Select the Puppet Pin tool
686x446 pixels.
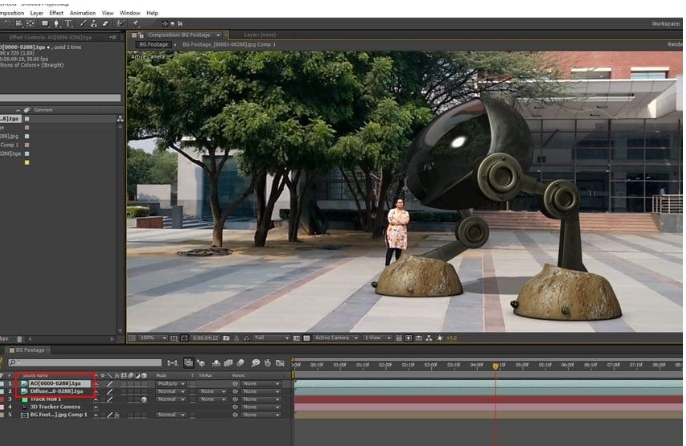(x=136, y=24)
